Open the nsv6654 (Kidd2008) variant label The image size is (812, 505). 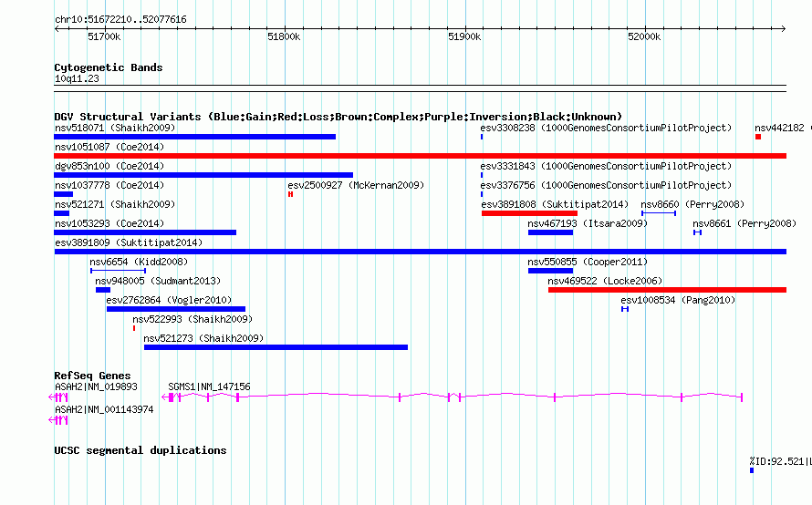[139, 262]
